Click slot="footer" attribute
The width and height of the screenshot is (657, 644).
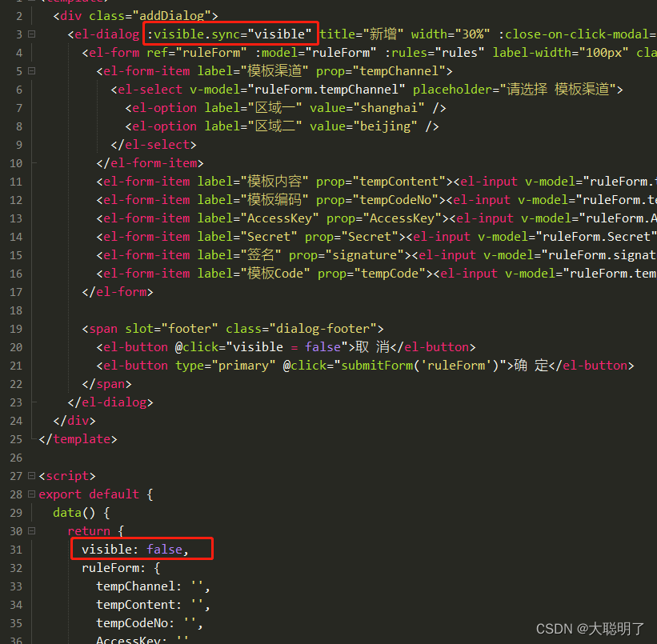click(171, 329)
